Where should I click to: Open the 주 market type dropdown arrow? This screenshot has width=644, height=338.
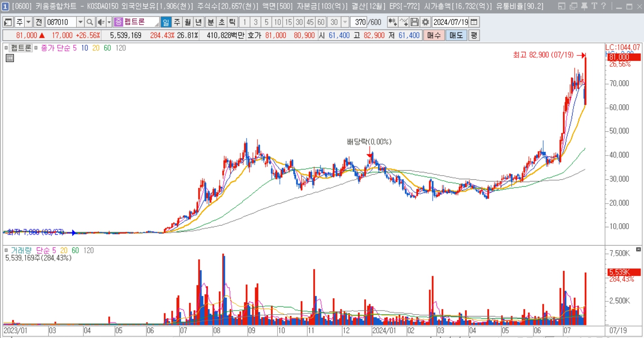click(x=28, y=22)
